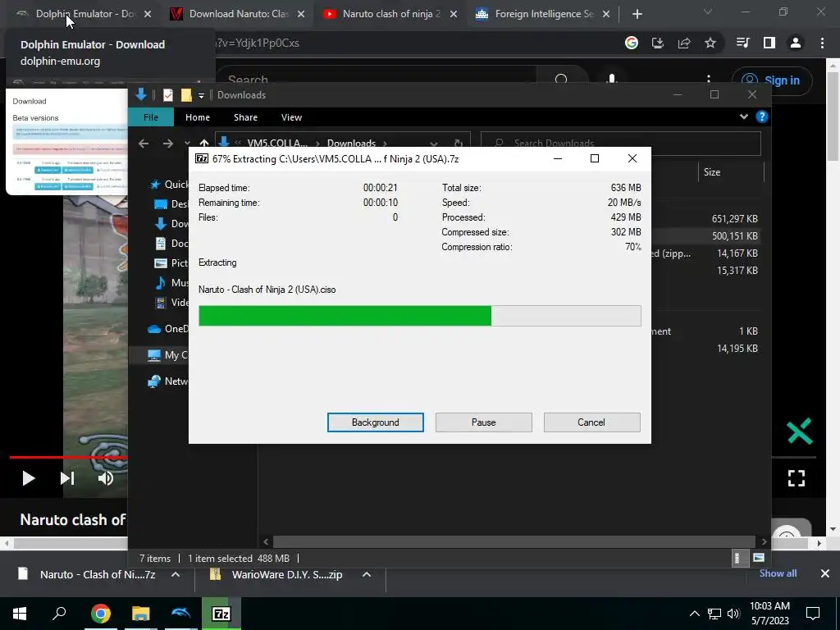This screenshot has width=840, height=630.
Task: Close Chrome downloads bar
Action: (x=825, y=573)
